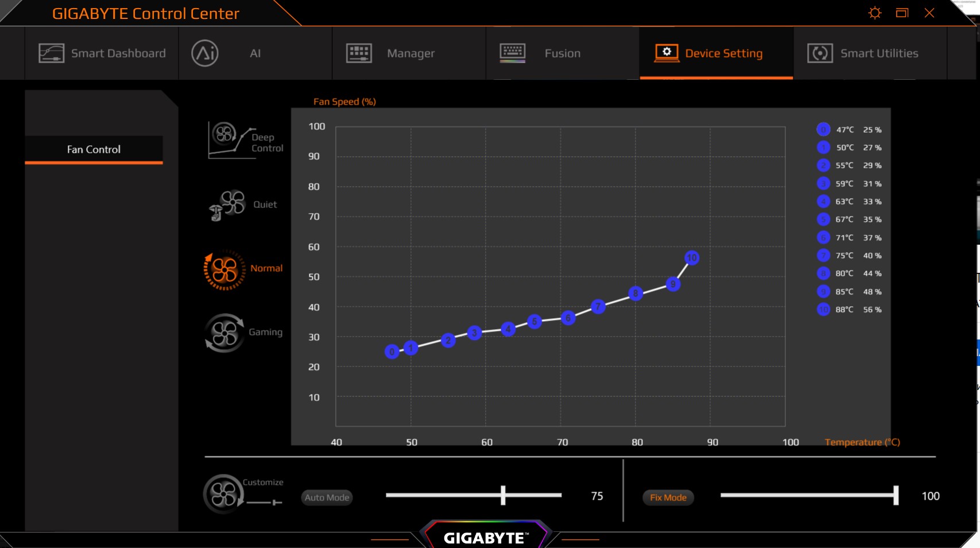Select curve point 9 on the graph
Image resolution: width=980 pixels, height=548 pixels.
coord(673,284)
